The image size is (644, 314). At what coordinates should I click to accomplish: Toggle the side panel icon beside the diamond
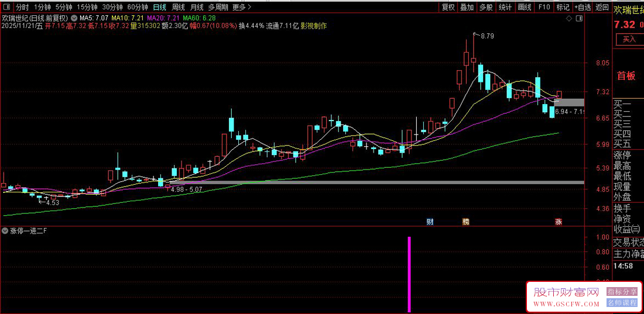[x=579, y=19]
